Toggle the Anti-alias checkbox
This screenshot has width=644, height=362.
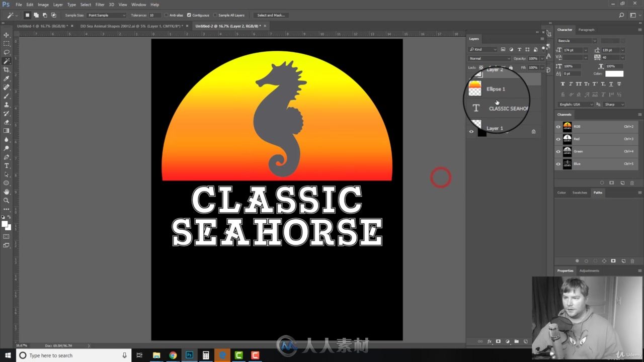[x=167, y=15]
